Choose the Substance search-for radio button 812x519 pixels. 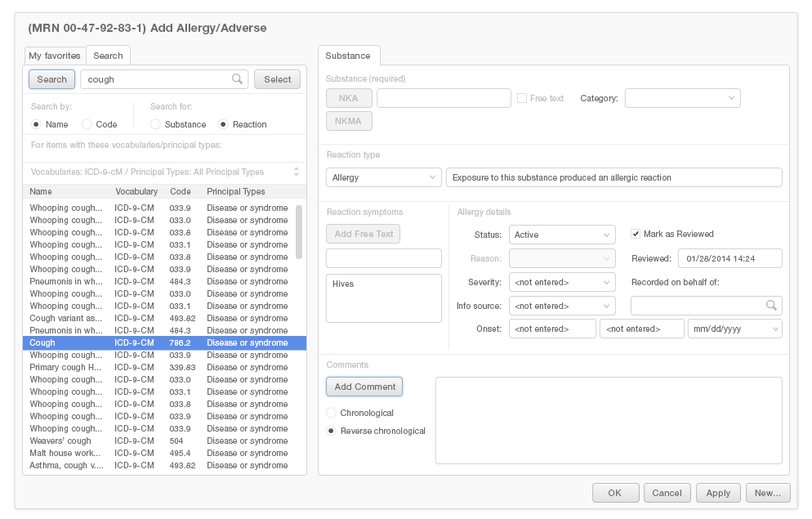[x=155, y=124]
